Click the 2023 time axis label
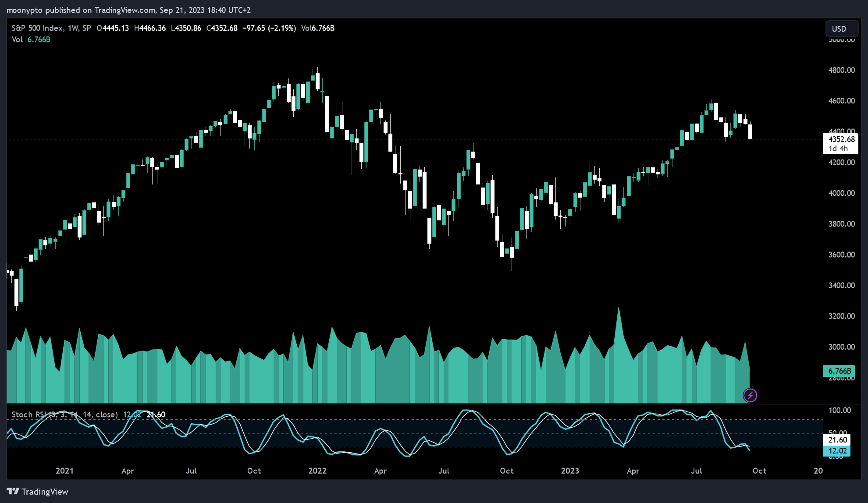Viewport: 868px width, 503px height. pyautogui.click(x=570, y=471)
